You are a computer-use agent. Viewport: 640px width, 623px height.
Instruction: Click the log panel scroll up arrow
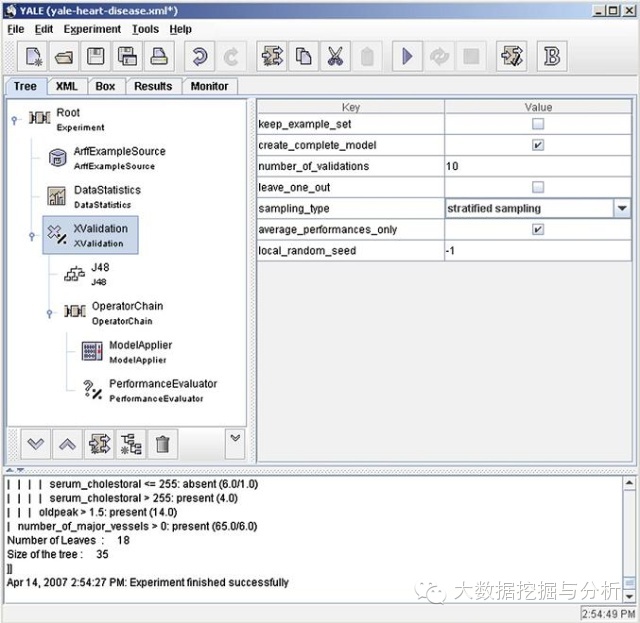(x=629, y=483)
